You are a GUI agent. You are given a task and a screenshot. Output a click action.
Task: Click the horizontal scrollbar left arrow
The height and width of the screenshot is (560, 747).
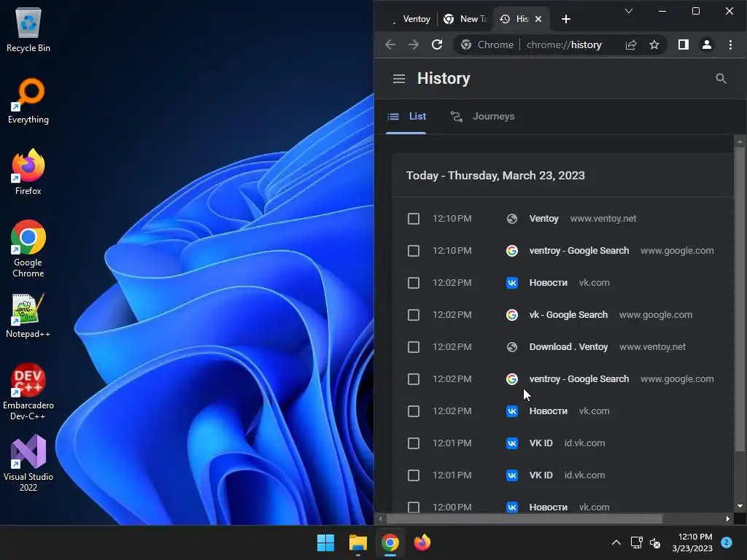click(x=379, y=518)
